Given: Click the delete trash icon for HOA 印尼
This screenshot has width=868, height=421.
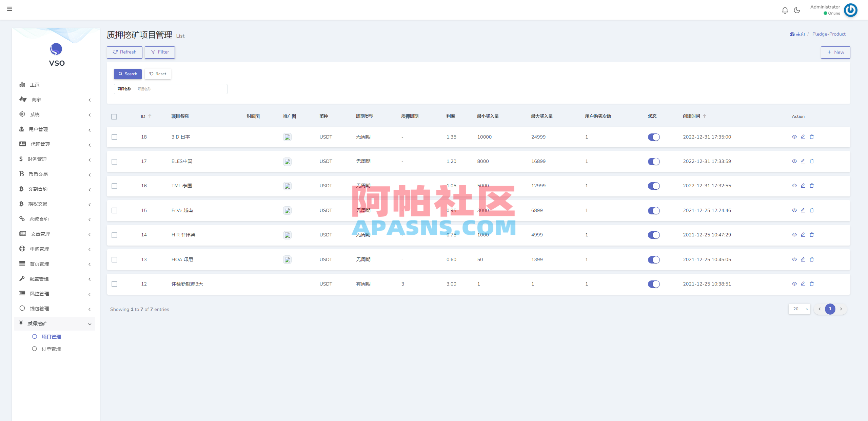Looking at the screenshot, I should (x=812, y=259).
